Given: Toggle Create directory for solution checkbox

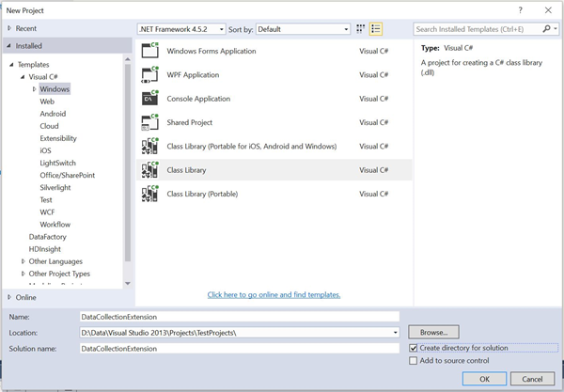Looking at the screenshot, I should pyautogui.click(x=414, y=348).
